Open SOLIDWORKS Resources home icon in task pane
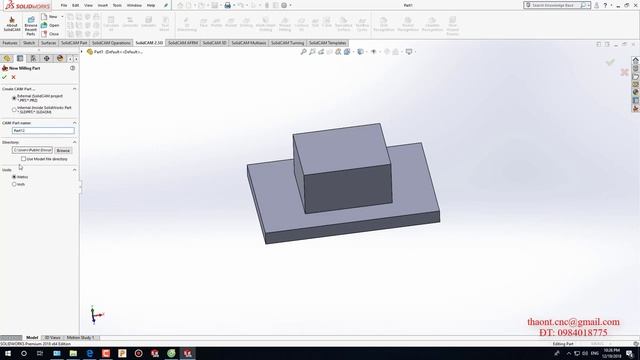640x360 pixels. [x=636, y=60]
